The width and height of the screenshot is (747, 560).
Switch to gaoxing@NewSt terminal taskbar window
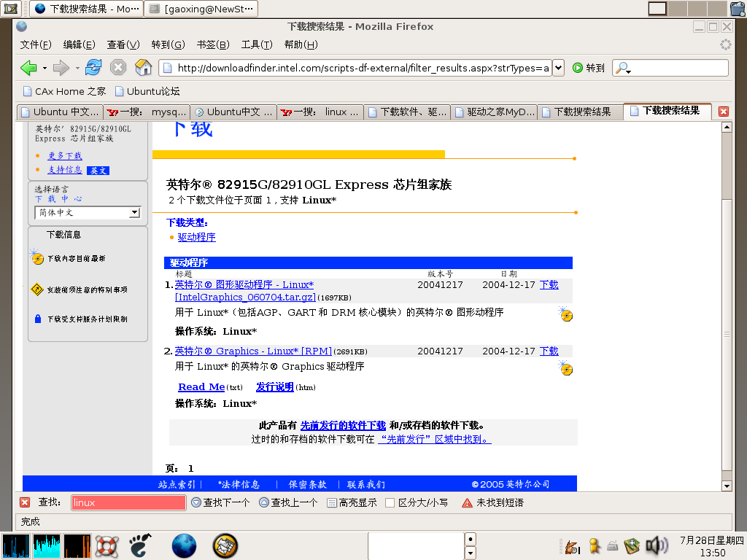click(201, 9)
